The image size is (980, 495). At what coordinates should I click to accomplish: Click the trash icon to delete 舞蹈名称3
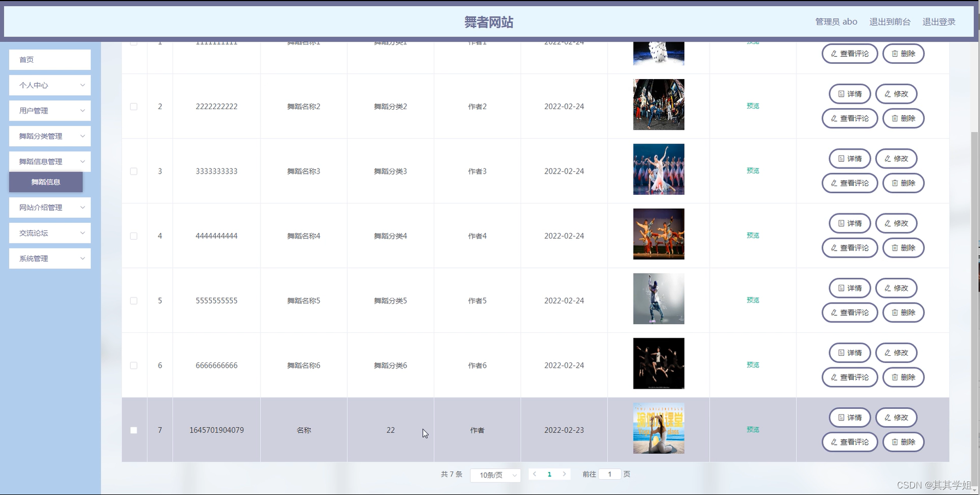coord(894,183)
